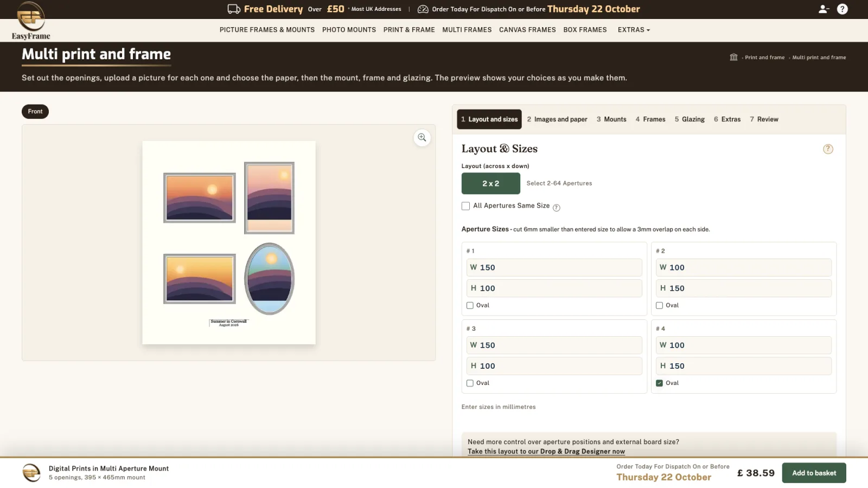This screenshot has height=488, width=868.
Task: Open the Drop & Drag Designer link
Action: (546, 452)
